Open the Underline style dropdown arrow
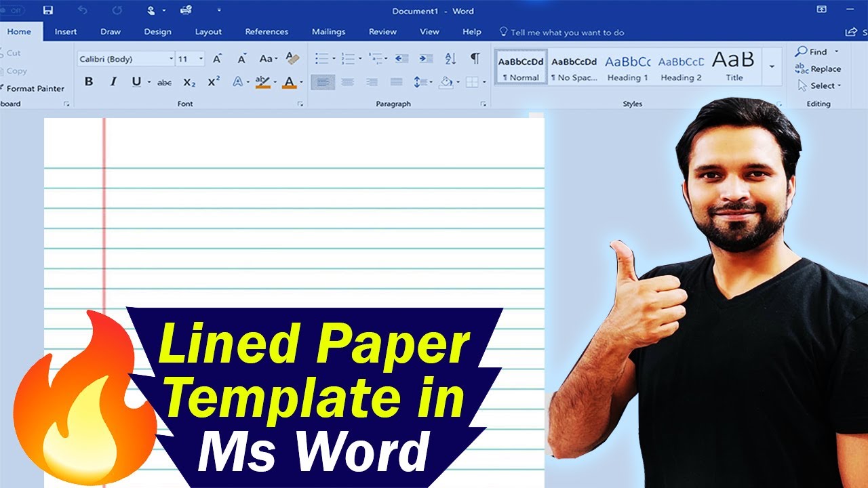 148,82
